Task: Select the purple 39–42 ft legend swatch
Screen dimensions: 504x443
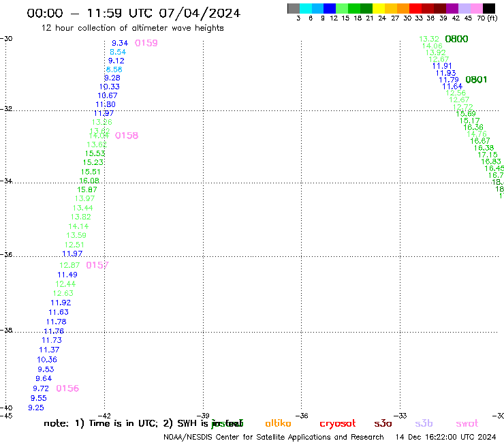Action: (452, 8)
